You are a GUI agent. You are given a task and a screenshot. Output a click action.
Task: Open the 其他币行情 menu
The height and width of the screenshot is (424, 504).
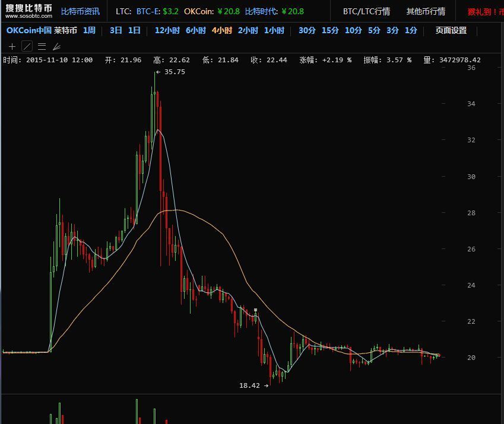pyautogui.click(x=426, y=11)
